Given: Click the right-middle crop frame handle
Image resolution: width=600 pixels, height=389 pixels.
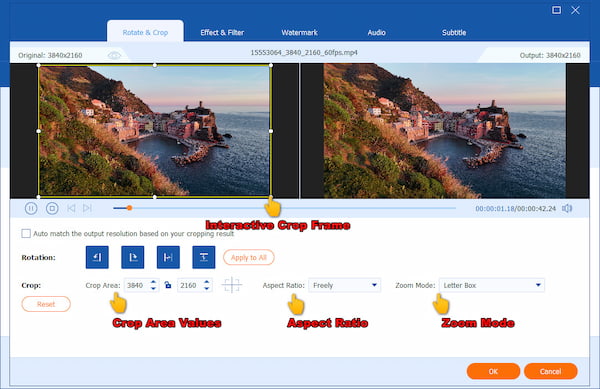Looking at the screenshot, I should pyautogui.click(x=271, y=131).
